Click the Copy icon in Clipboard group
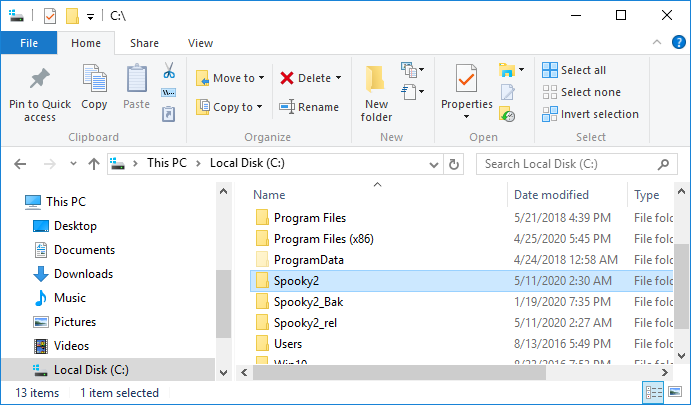 [x=94, y=81]
